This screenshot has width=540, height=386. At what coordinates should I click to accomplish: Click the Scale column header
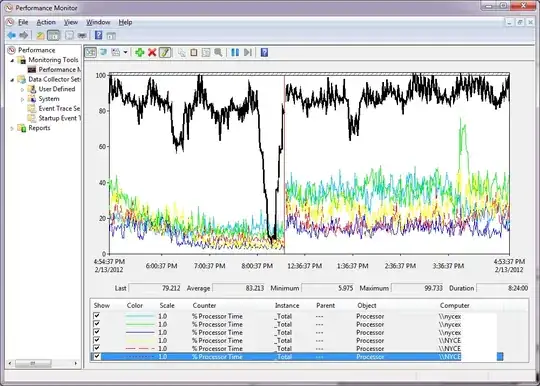167,305
